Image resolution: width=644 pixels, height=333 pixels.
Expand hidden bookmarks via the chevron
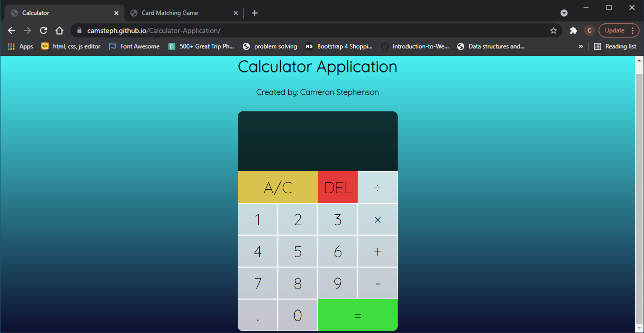tap(581, 46)
